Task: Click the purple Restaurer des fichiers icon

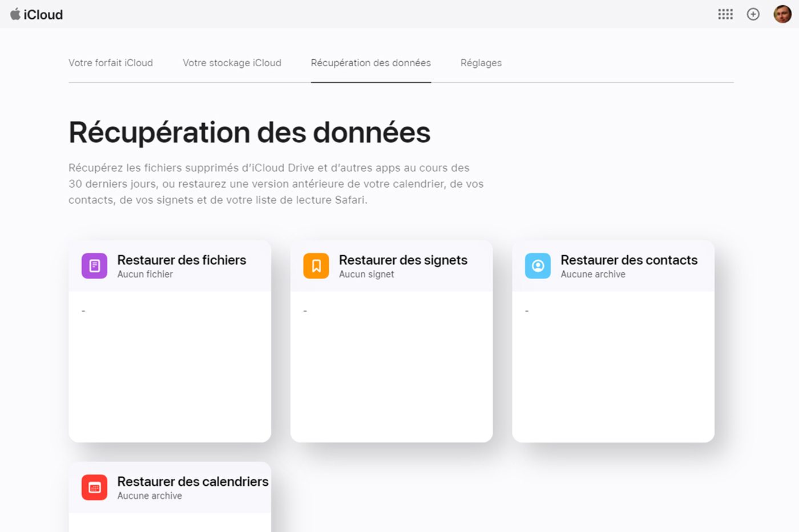Action: tap(94, 266)
